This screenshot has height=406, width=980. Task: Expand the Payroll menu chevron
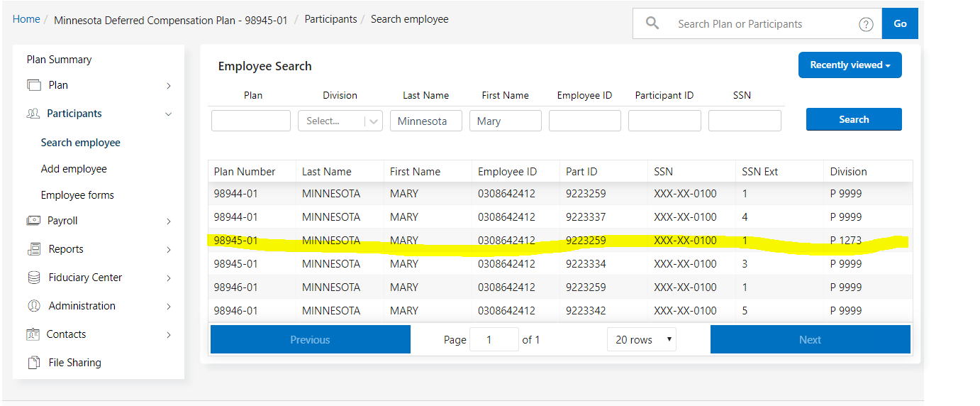pyautogui.click(x=169, y=221)
